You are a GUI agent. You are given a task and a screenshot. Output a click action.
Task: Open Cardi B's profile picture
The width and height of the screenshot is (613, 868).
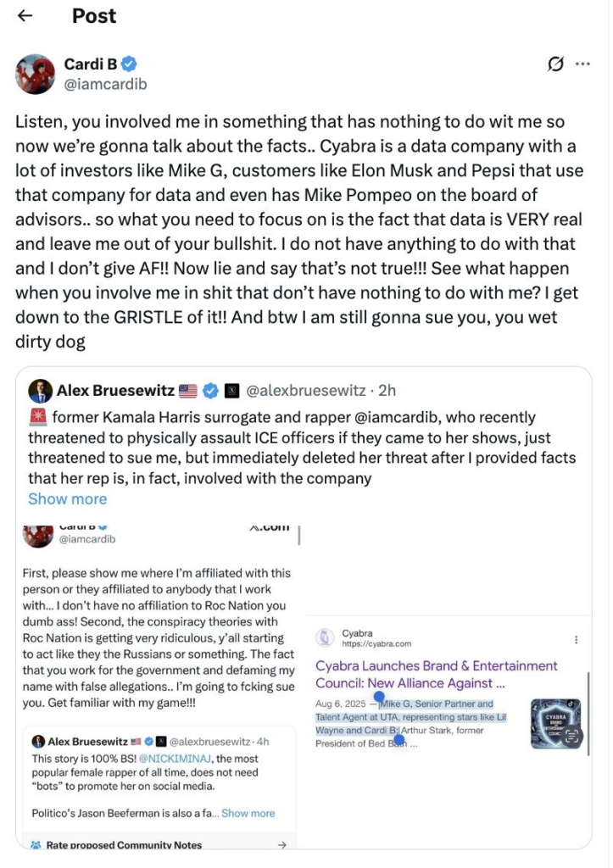pos(35,74)
